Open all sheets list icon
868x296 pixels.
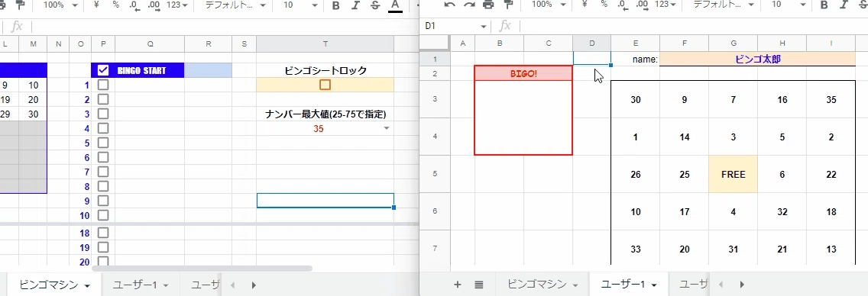click(x=479, y=285)
